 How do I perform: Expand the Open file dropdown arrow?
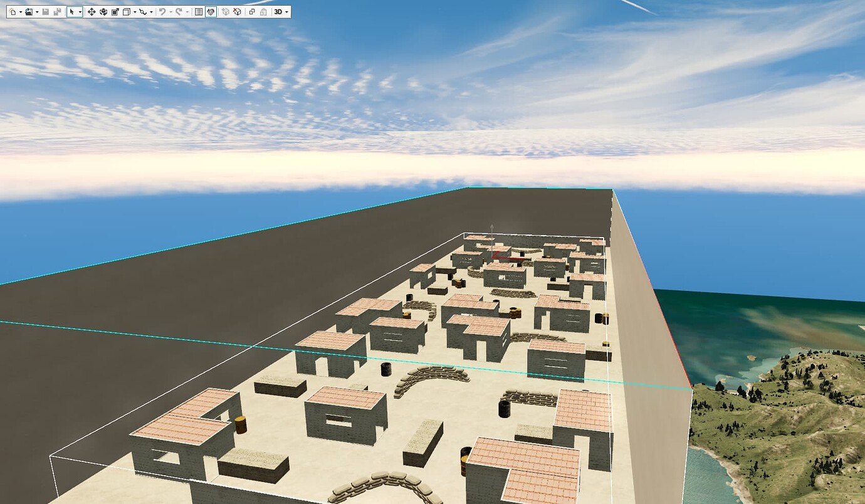(37, 12)
